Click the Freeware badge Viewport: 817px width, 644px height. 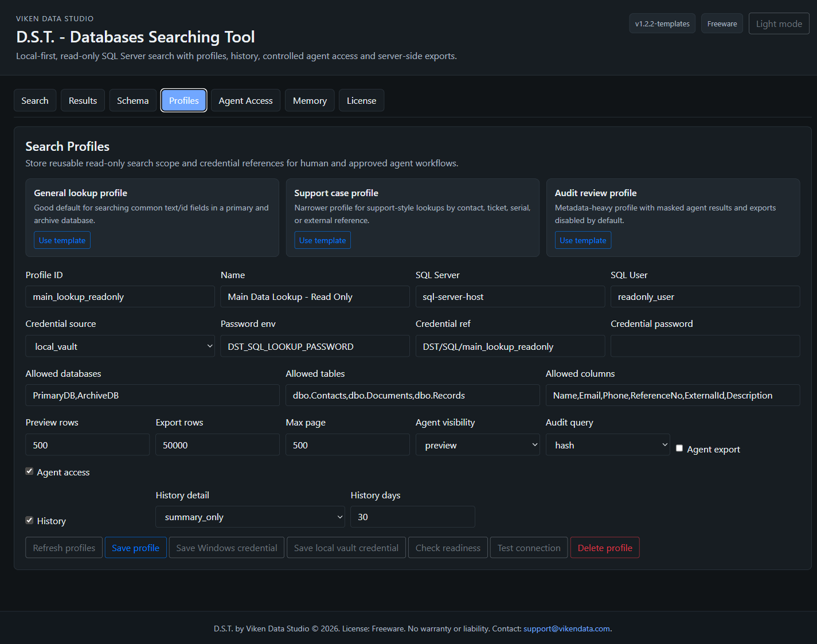(x=722, y=24)
